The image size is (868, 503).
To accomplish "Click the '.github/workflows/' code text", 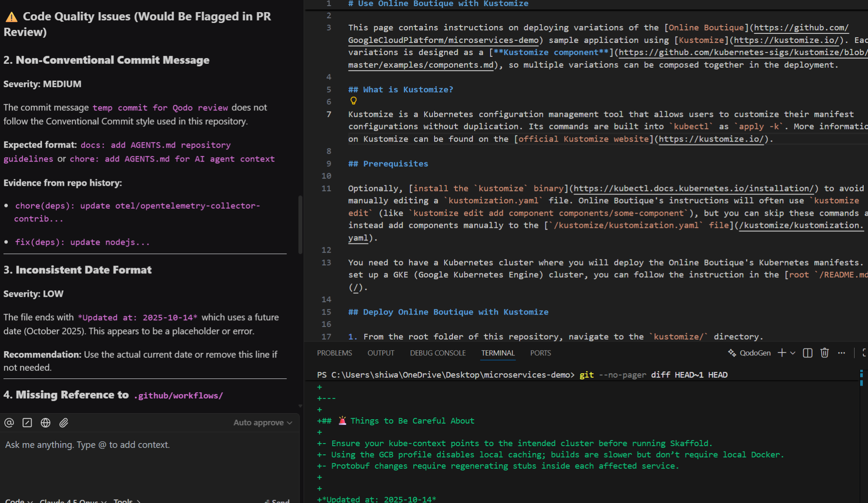I will 178,396.
